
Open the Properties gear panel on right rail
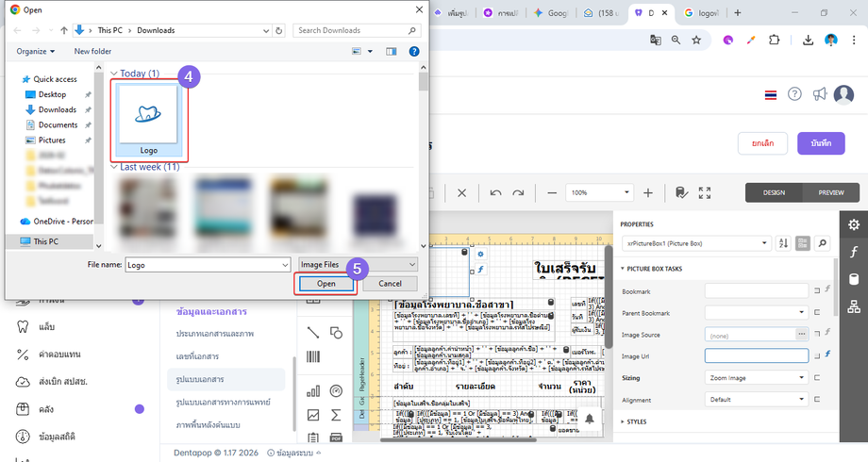[854, 224]
